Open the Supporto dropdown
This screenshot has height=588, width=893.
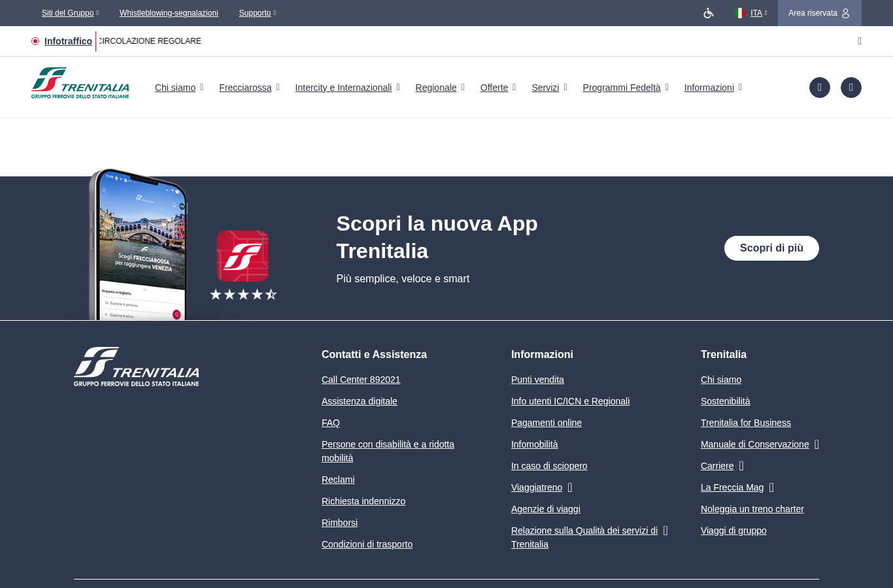click(258, 13)
